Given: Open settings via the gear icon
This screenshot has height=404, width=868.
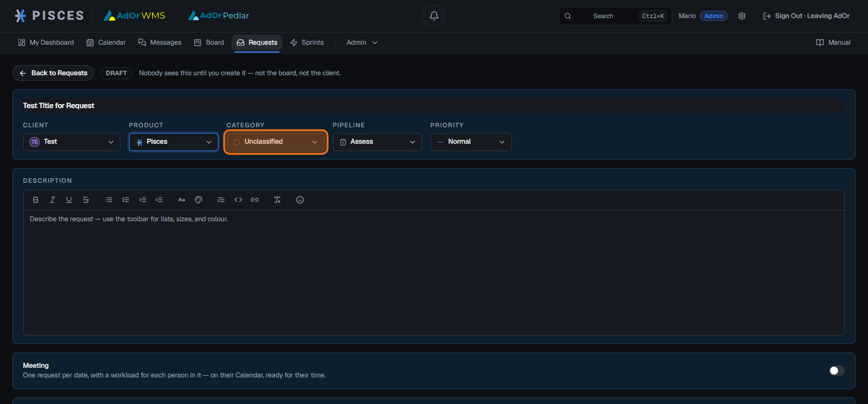Looking at the screenshot, I should tap(742, 16).
